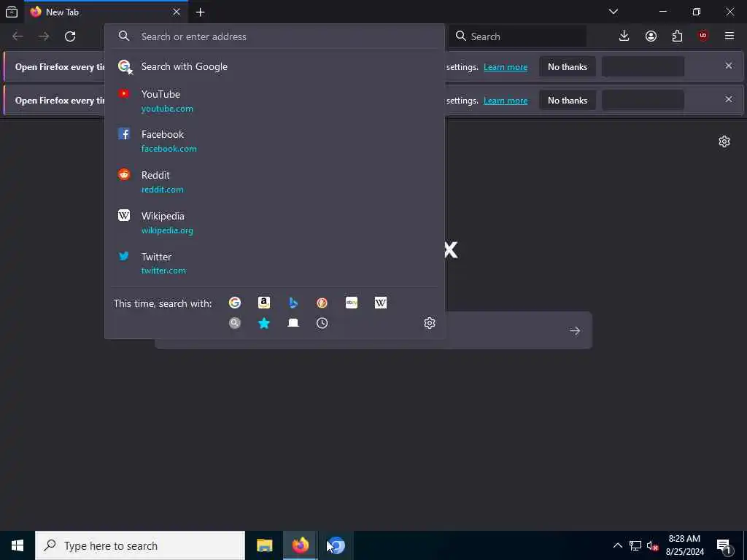747x560 pixels.
Task: Click No thanks in first notification bar
Action: click(568, 67)
